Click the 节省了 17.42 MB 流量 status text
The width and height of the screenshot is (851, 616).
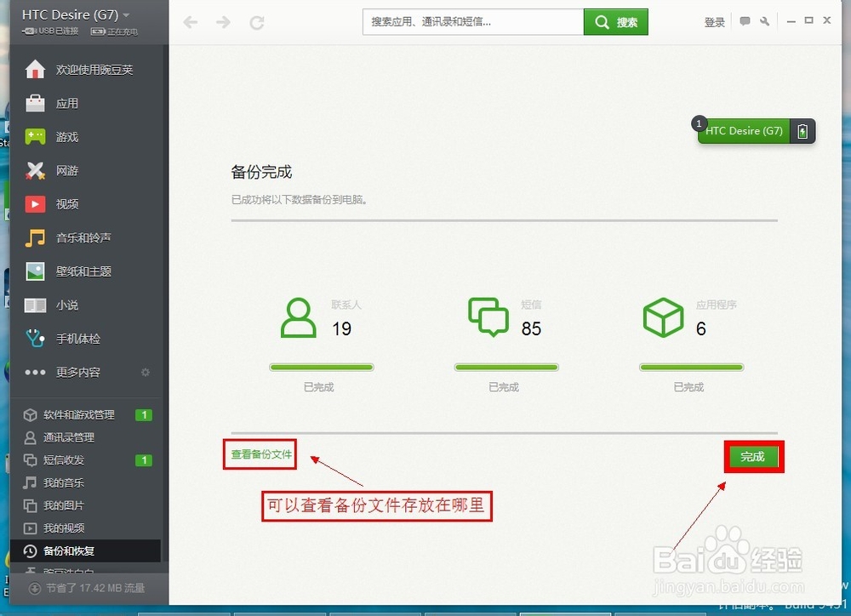coord(95,588)
